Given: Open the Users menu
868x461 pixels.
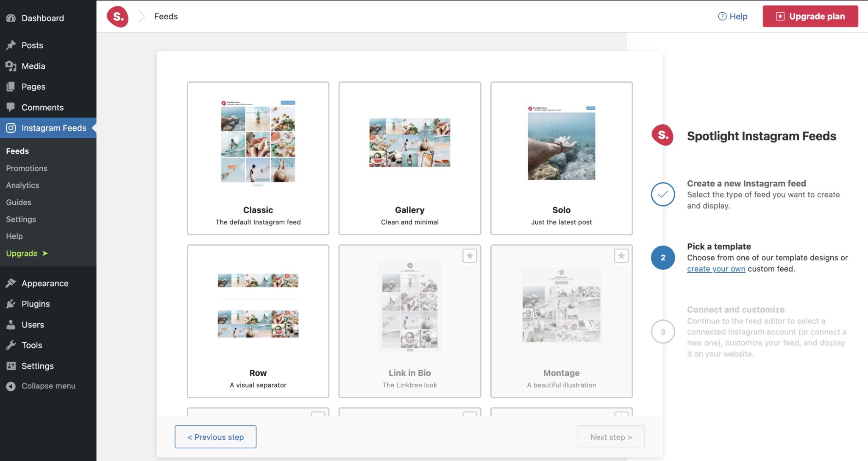Looking at the screenshot, I should click(48, 324).
